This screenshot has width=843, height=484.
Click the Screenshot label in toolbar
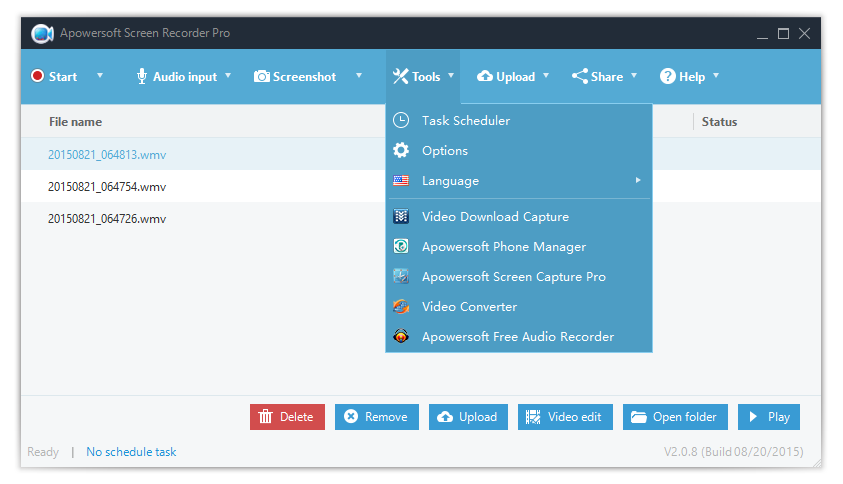click(x=304, y=76)
